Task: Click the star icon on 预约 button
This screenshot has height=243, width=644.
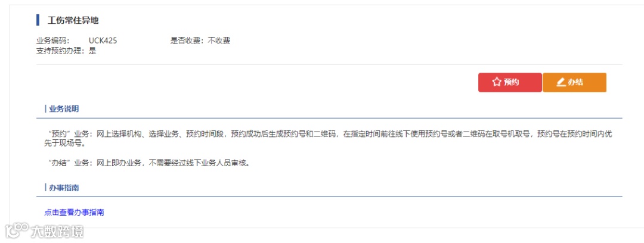Action: coord(497,82)
